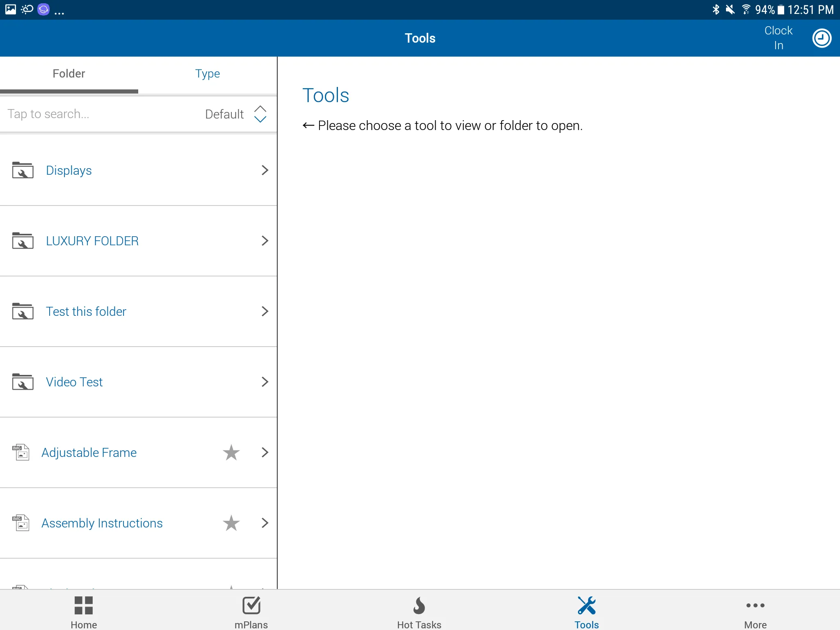840x630 pixels.
Task: Click the Displays folder icon
Action: [23, 170]
